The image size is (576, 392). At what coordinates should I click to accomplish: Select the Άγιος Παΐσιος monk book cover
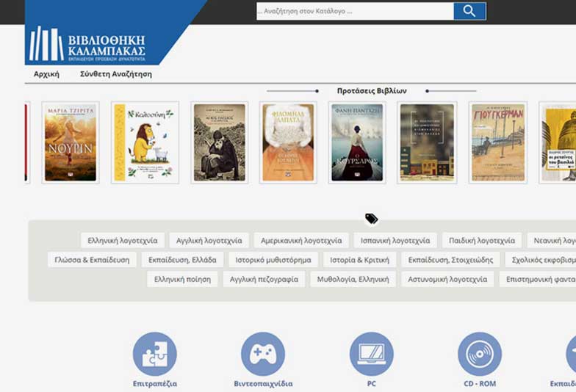pos(219,142)
